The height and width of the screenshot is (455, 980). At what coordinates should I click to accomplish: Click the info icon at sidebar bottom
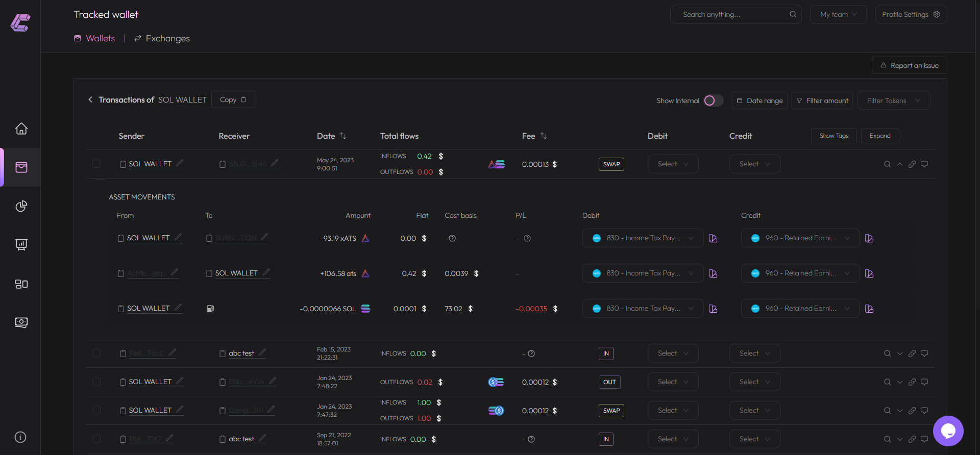tap(20, 437)
